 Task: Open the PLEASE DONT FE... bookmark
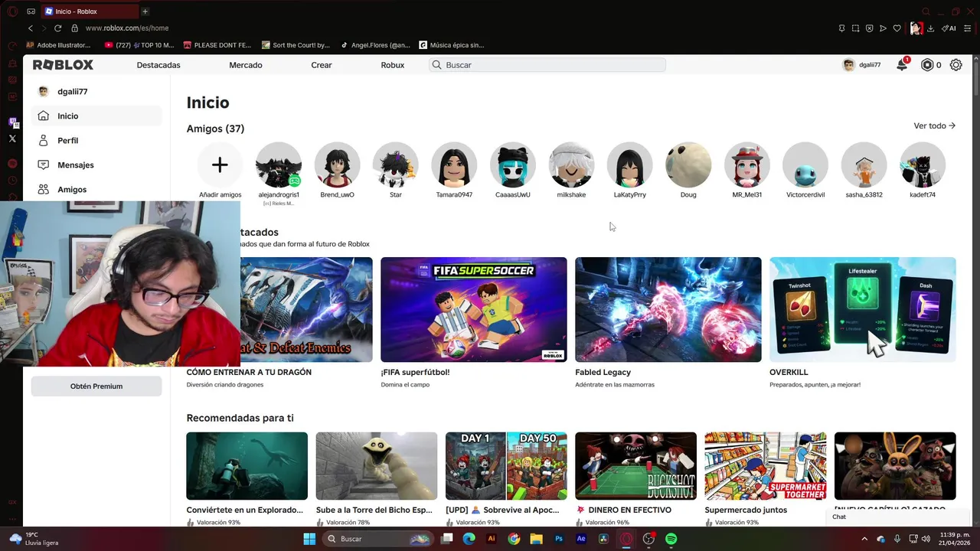point(217,45)
